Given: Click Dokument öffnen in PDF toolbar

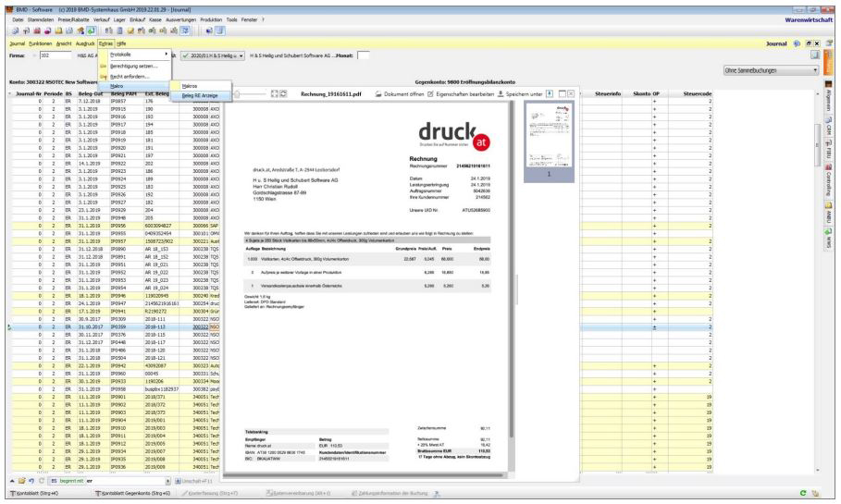Looking at the screenshot, I should tap(400, 93).
